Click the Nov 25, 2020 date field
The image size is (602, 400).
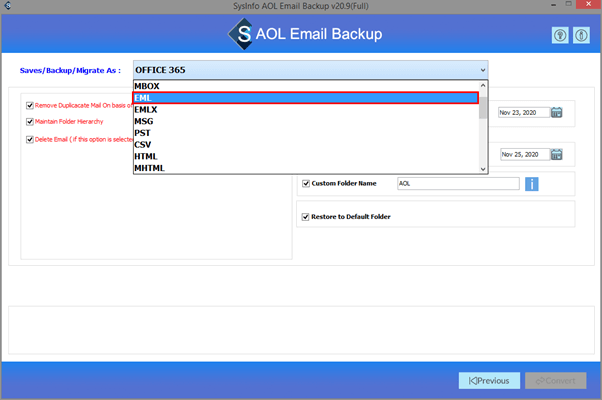tap(525, 154)
